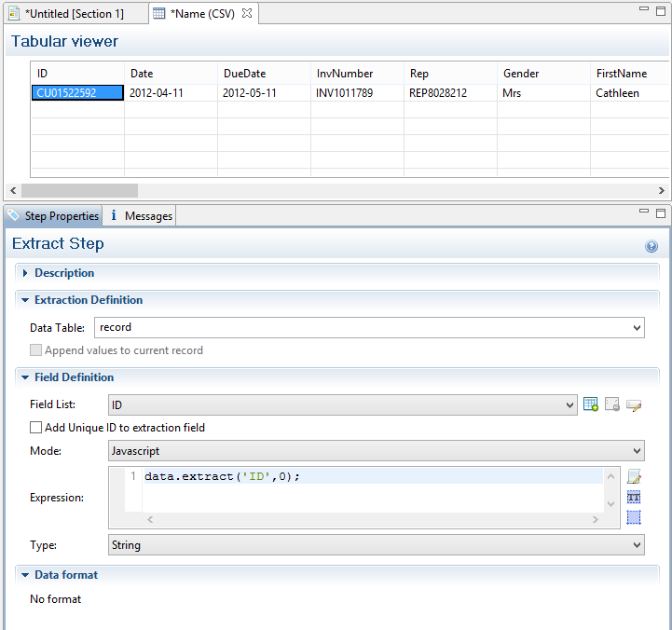Collapse the Data format section

coord(25,575)
